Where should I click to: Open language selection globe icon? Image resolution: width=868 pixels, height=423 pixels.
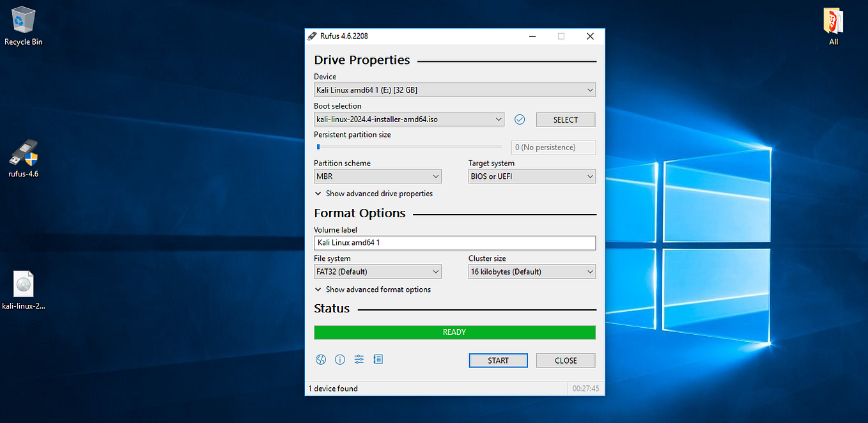point(321,360)
